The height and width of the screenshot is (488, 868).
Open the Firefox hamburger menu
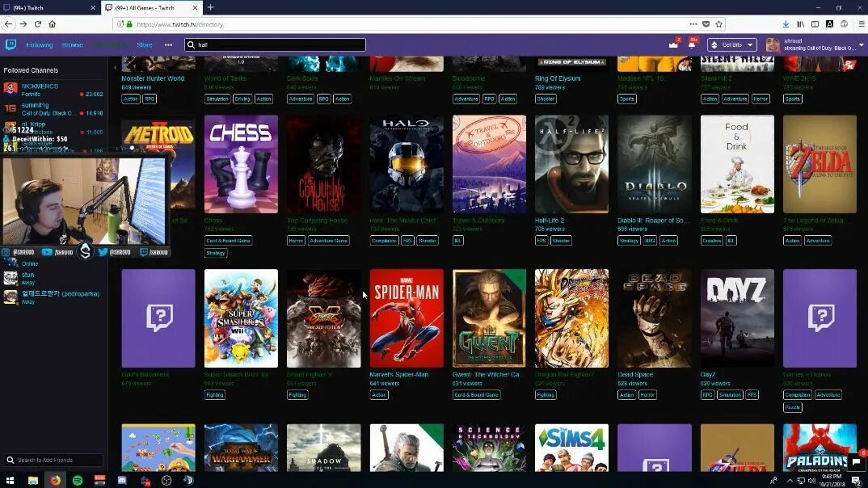[x=862, y=24]
